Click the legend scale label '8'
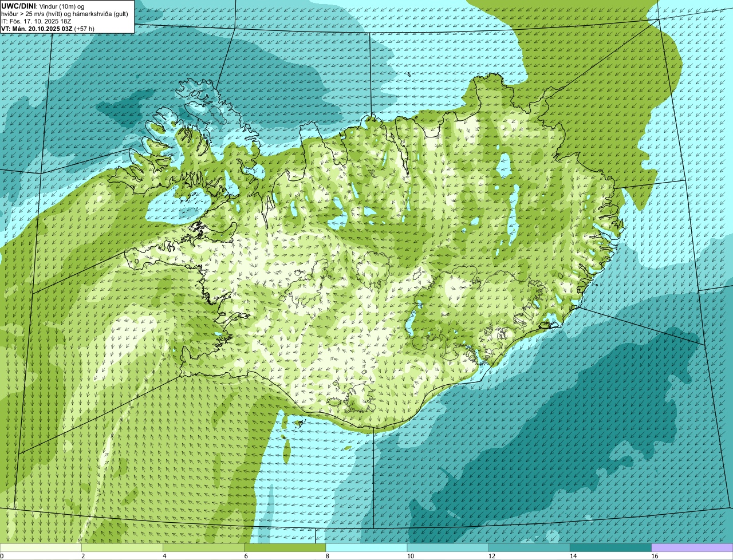 click(x=327, y=556)
